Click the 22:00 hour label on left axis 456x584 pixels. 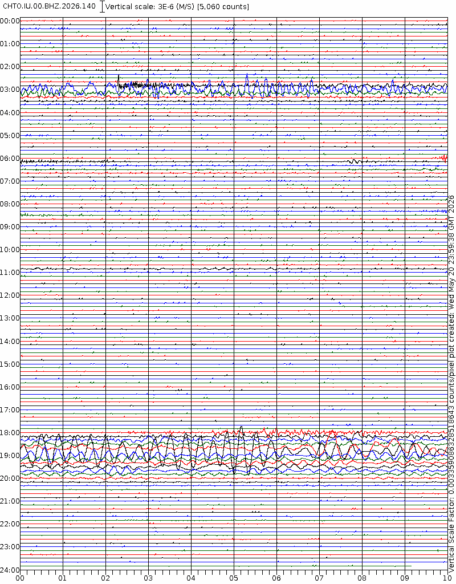[10, 524]
